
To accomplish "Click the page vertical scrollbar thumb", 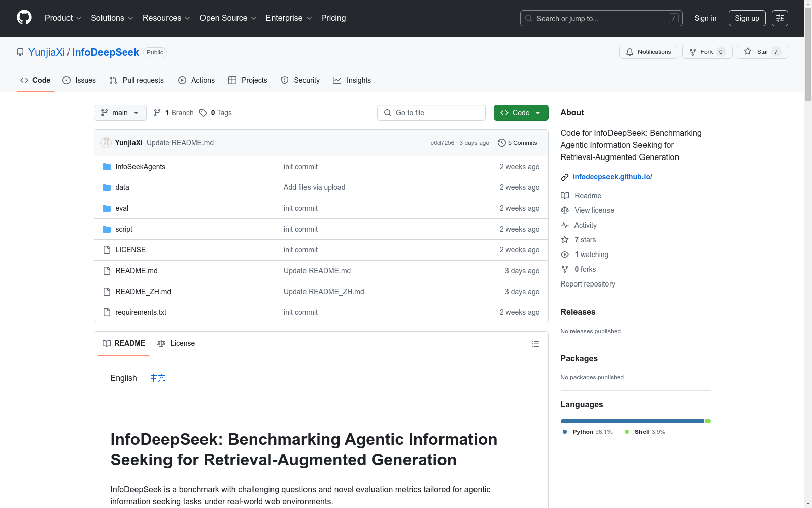I will [808, 54].
